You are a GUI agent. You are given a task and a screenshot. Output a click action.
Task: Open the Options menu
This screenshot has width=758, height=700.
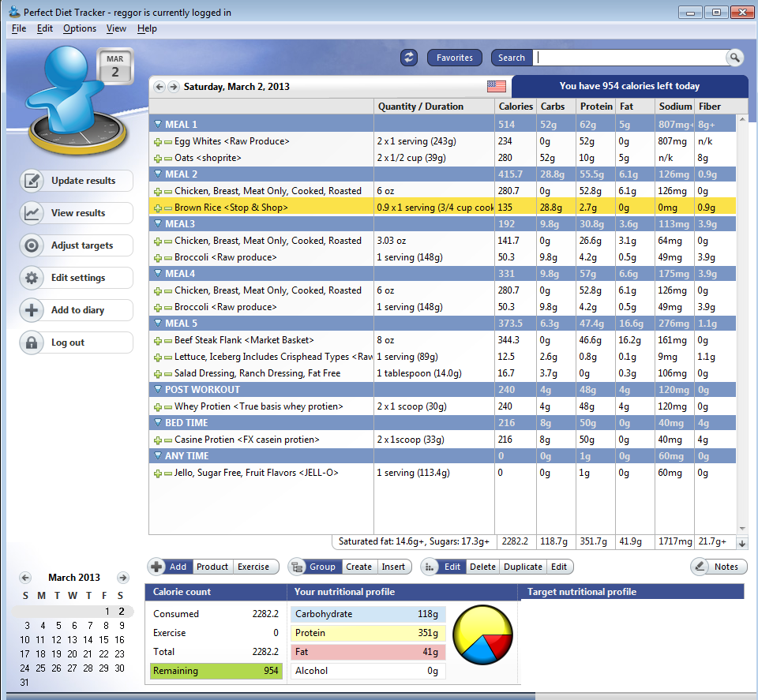(80, 28)
